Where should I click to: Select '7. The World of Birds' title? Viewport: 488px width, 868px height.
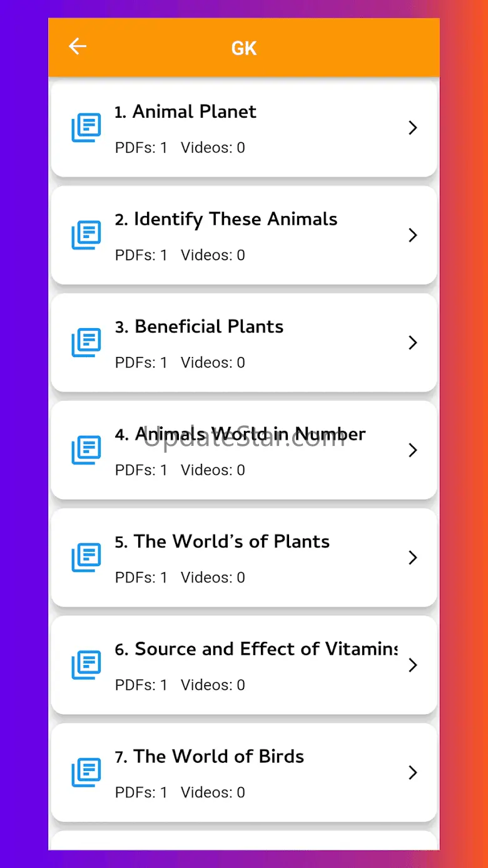click(x=209, y=756)
